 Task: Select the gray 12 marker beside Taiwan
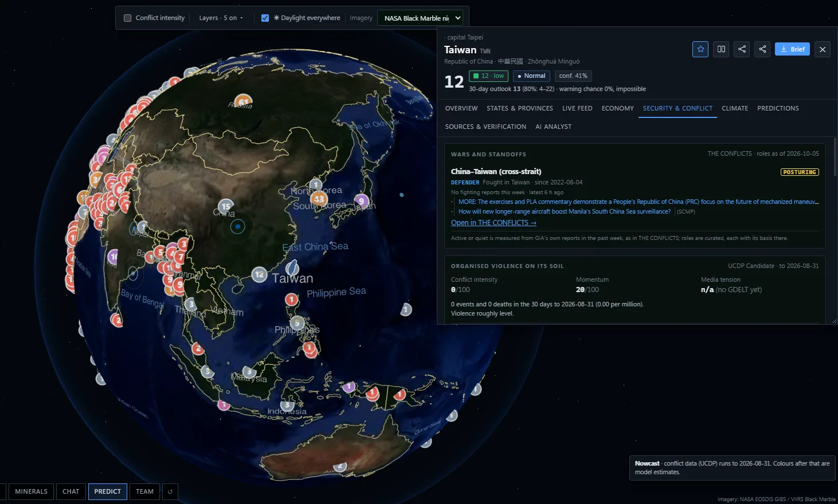(260, 274)
